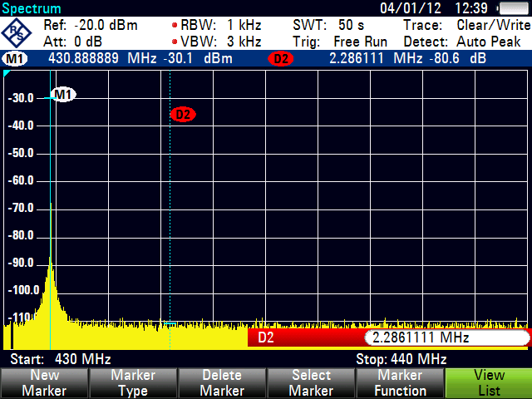Open the Select Marker softkey
Viewport: 532px width, 399px height.
coord(310,383)
